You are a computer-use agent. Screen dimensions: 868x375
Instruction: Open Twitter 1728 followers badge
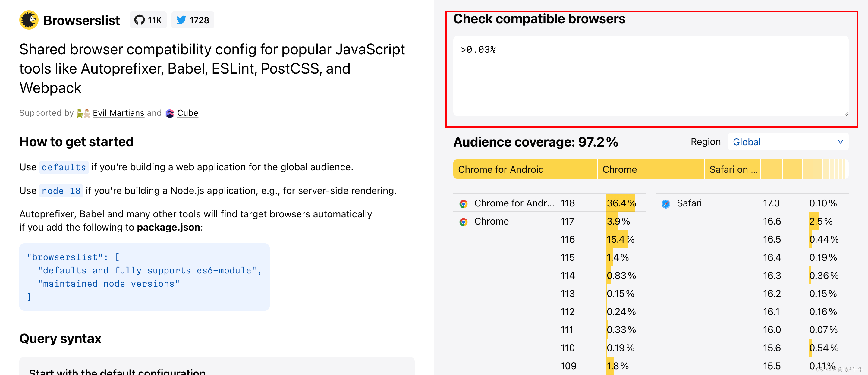coord(193,20)
